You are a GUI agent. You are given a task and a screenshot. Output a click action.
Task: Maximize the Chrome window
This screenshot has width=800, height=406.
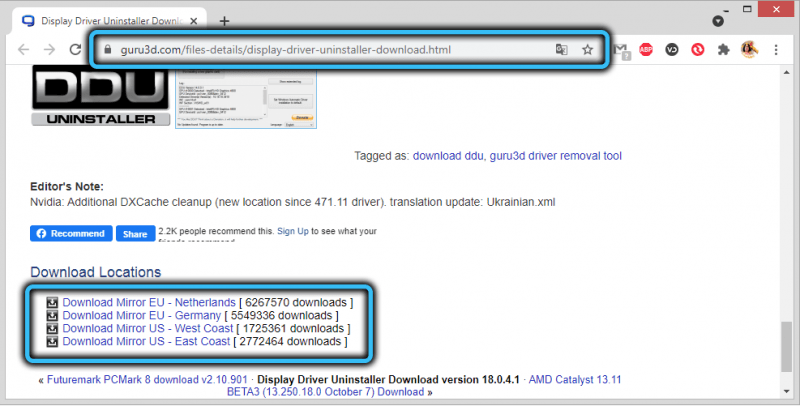(747, 9)
